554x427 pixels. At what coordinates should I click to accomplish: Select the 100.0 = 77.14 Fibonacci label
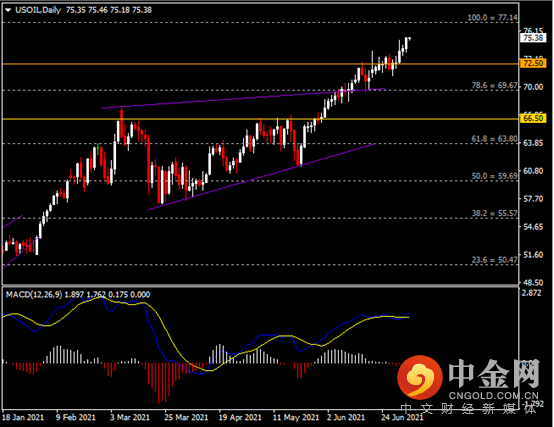[x=493, y=18]
